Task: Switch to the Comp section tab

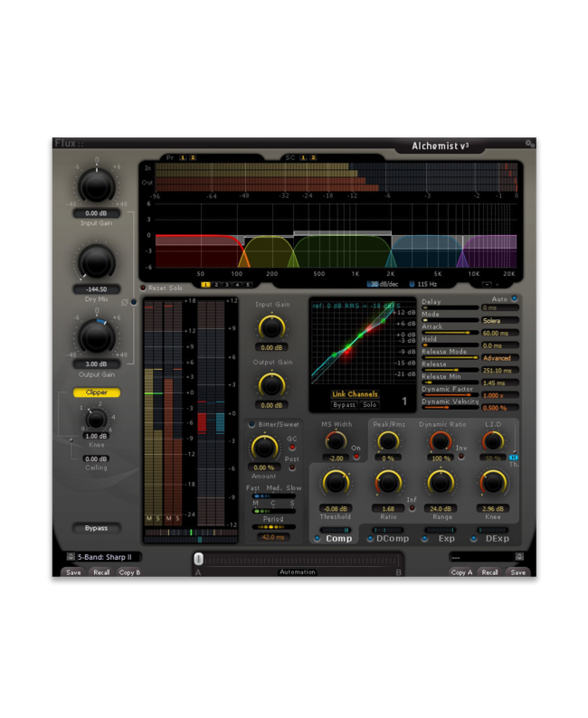Action: 338,539
